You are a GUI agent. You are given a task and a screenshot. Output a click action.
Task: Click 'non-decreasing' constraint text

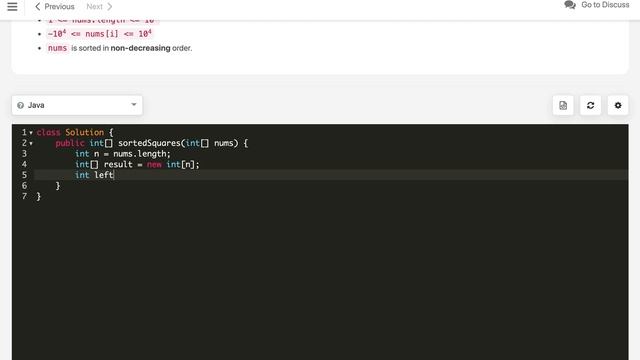pyautogui.click(x=140, y=48)
